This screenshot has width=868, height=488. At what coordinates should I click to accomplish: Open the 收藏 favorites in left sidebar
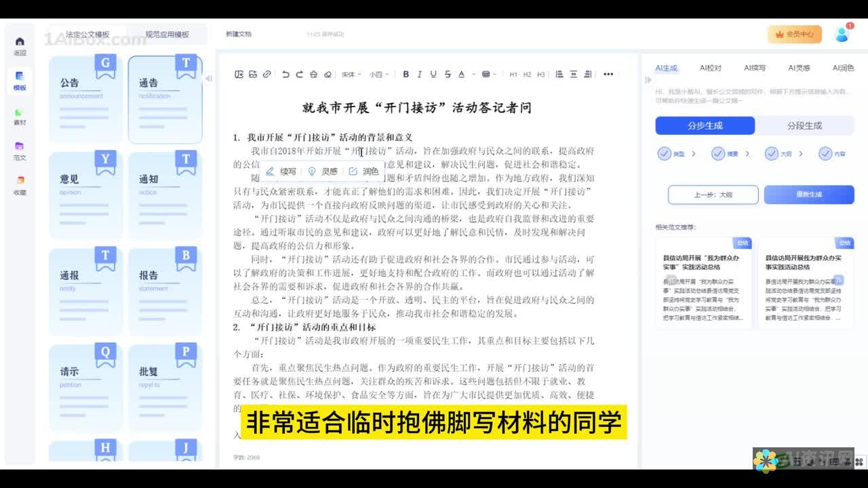tap(20, 186)
